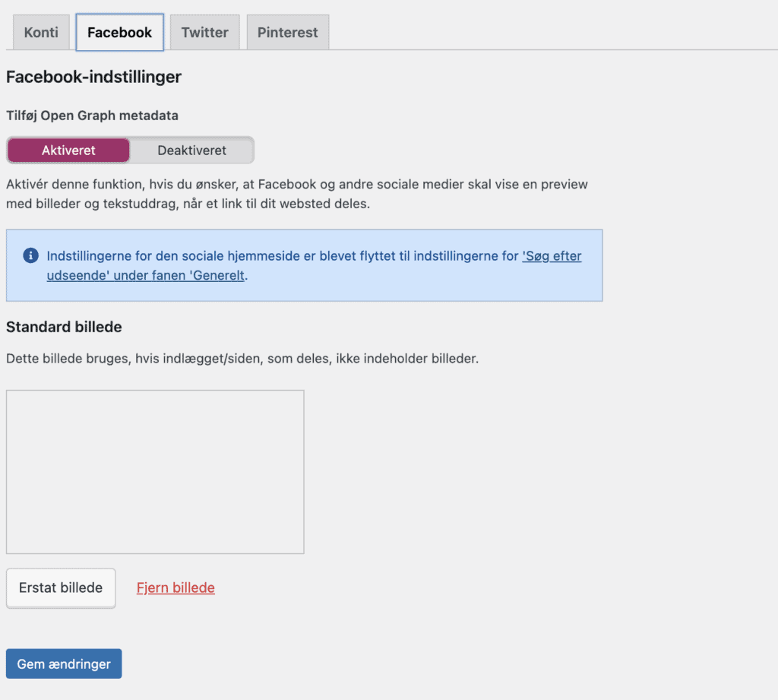Set Open Graph metadata to Aktiveret
This screenshot has height=700, width=778.
(x=68, y=150)
